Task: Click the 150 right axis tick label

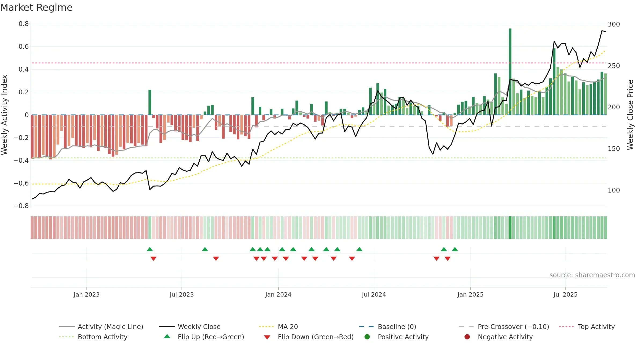Action: (614, 149)
